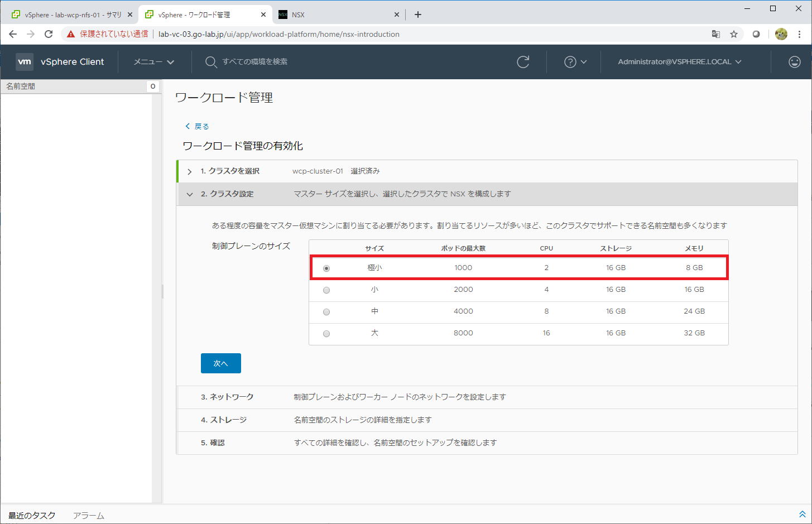Open the メニュー dropdown
This screenshot has width=812, height=524.
[154, 62]
